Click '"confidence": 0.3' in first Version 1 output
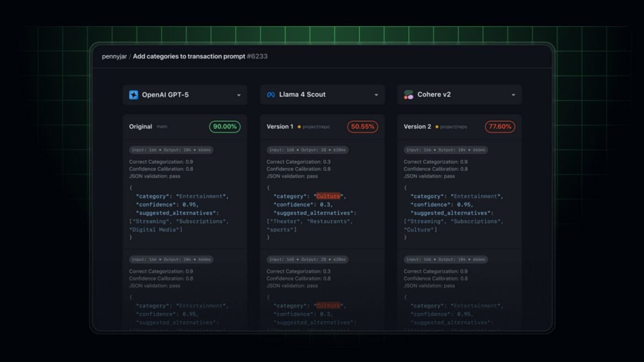Image resolution: width=644 pixels, height=362 pixels. 303,204
